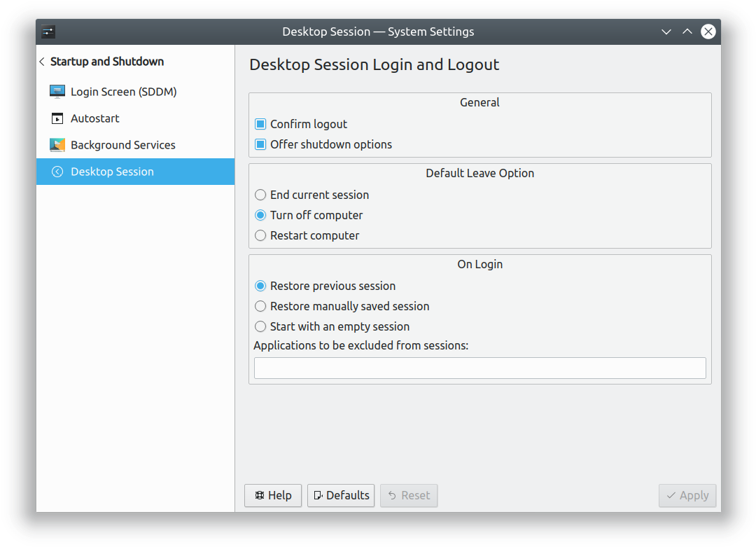Screen dimensions: 756x547
Task: Close the System Settings window
Action: pos(708,32)
